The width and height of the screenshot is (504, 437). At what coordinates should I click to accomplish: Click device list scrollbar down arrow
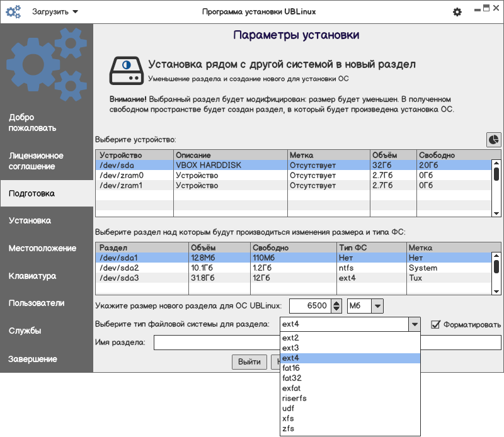tap(496, 213)
